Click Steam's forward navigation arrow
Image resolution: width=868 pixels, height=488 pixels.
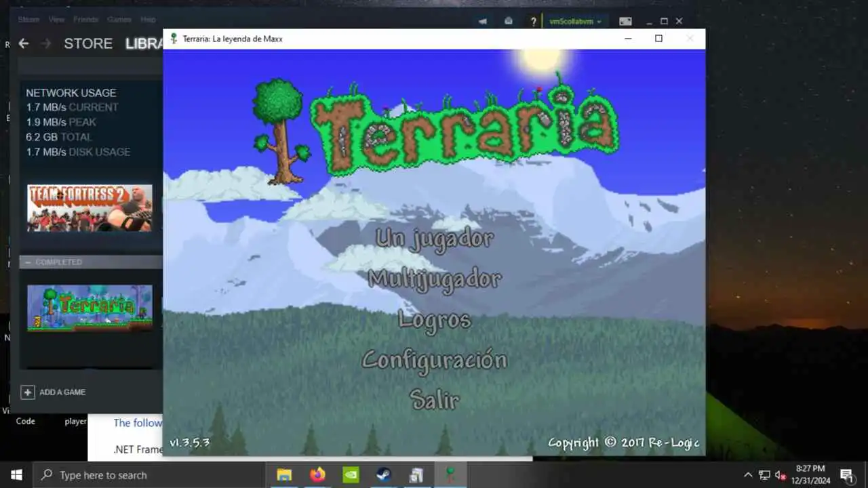pos(46,43)
